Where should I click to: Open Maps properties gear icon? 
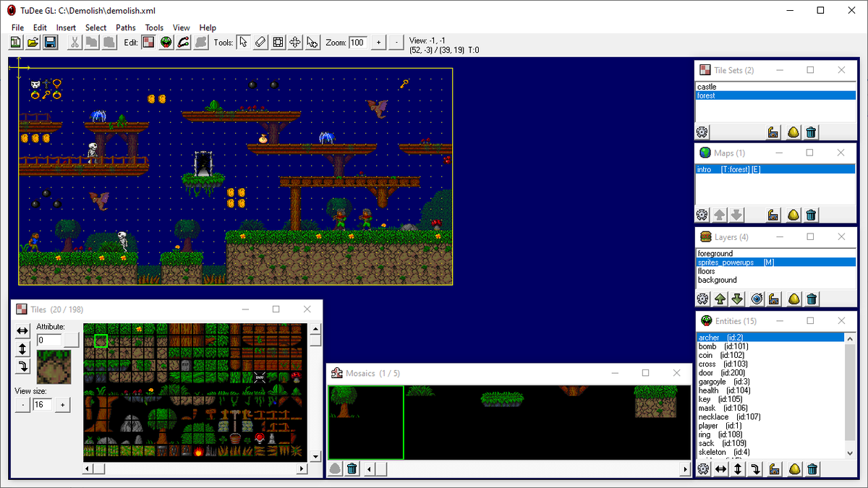pos(702,215)
